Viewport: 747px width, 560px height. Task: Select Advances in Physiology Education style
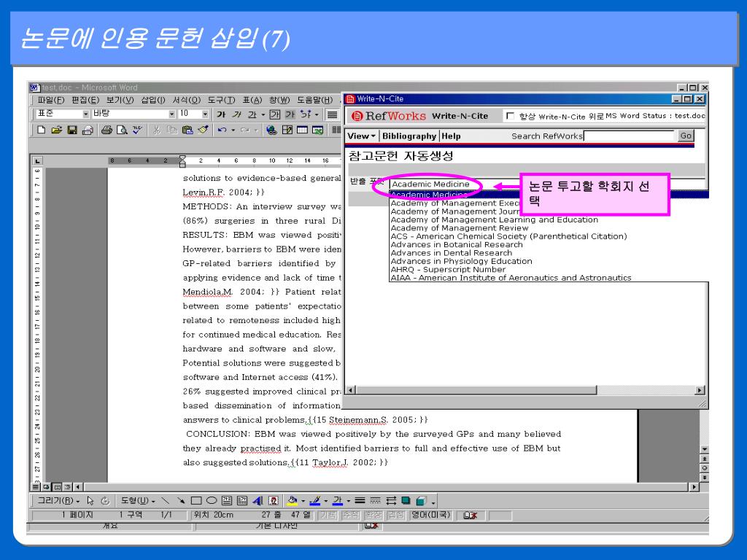[x=461, y=262]
